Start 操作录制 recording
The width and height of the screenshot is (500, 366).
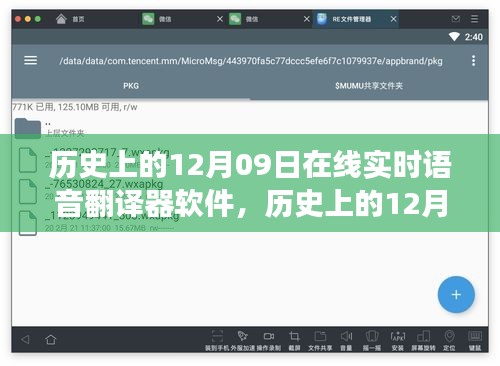tap(269, 340)
